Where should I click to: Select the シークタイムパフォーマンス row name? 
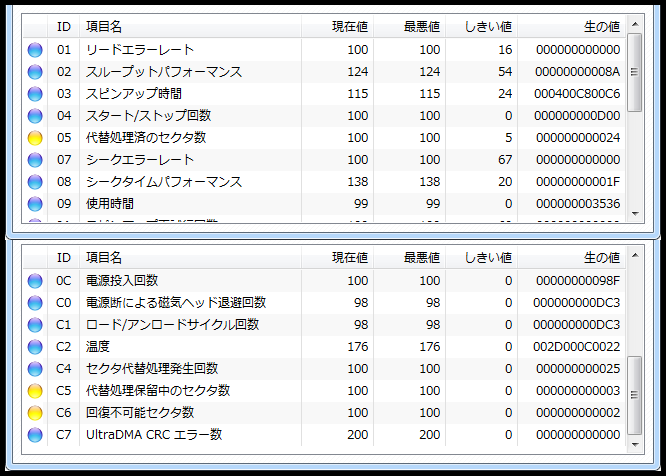pyautogui.click(x=164, y=182)
